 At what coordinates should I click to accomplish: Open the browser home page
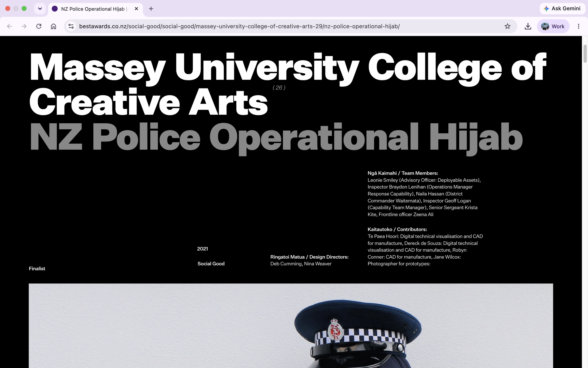[x=53, y=26]
